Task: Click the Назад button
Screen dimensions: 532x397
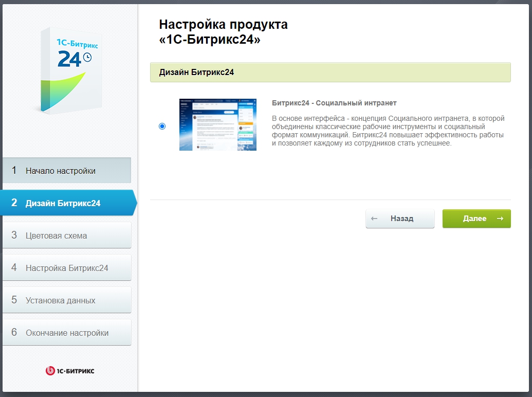Action: point(400,219)
